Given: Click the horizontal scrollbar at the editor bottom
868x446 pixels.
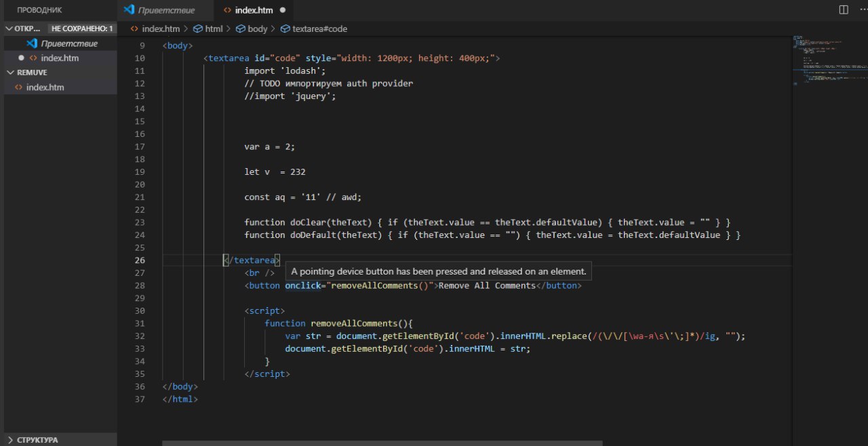Looking at the screenshot, I should click(382, 443).
